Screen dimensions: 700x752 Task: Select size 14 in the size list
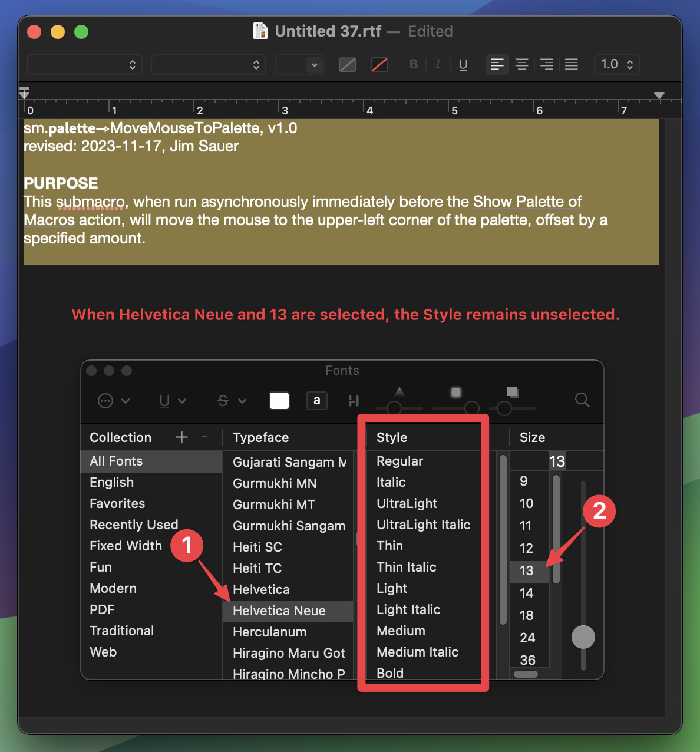point(530,593)
